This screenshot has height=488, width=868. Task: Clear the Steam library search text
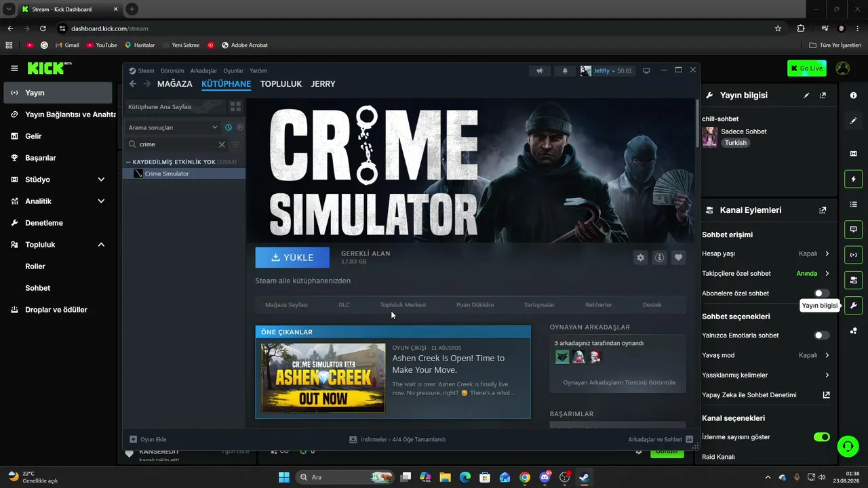[222, 144]
